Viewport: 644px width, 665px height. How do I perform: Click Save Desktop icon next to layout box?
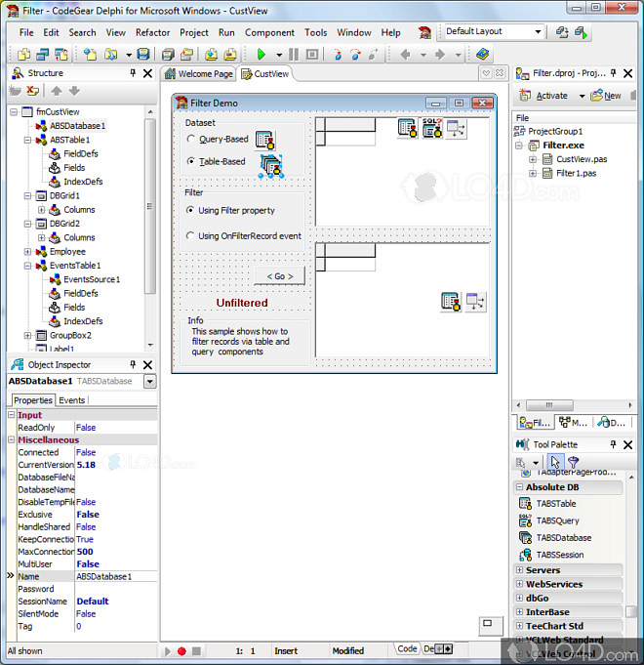click(x=562, y=32)
